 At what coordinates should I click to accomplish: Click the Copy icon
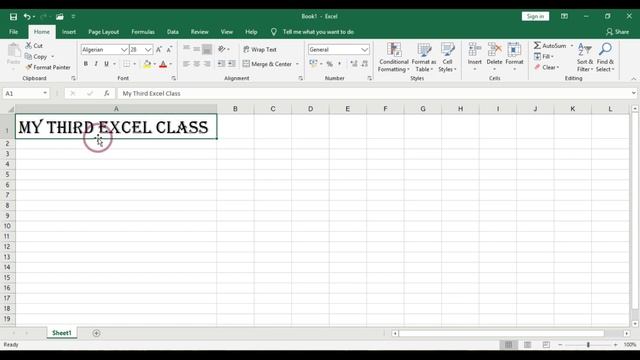pyautogui.click(x=28, y=56)
